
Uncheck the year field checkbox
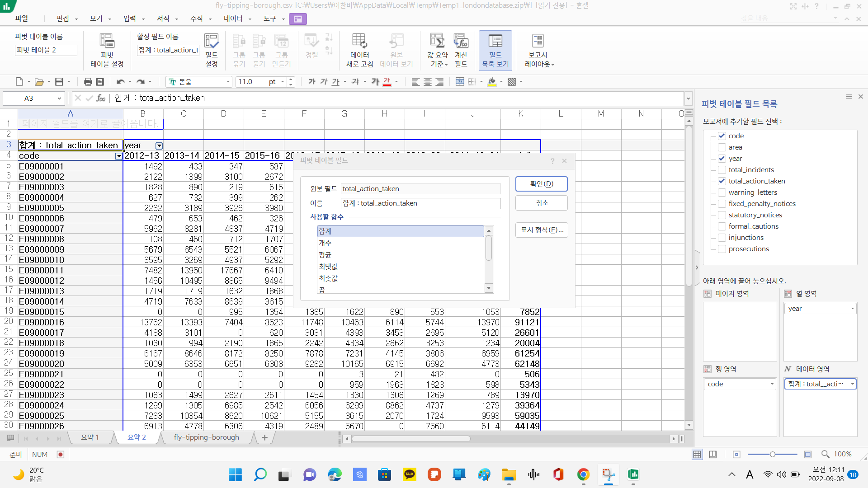click(722, 159)
